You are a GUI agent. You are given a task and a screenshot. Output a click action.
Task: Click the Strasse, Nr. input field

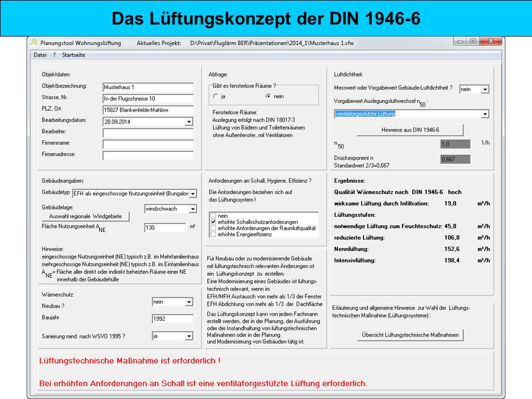(148, 99)
